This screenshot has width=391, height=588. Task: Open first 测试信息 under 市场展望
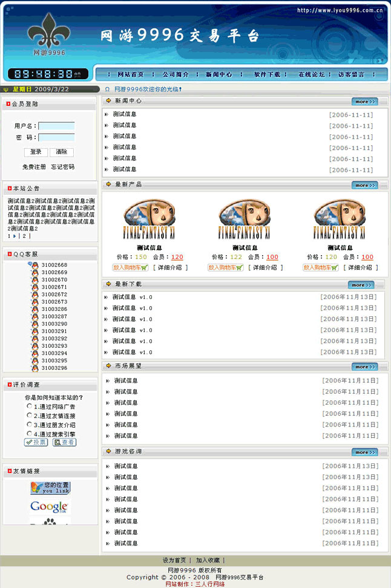pyautogui.click(x=126, y=381)
